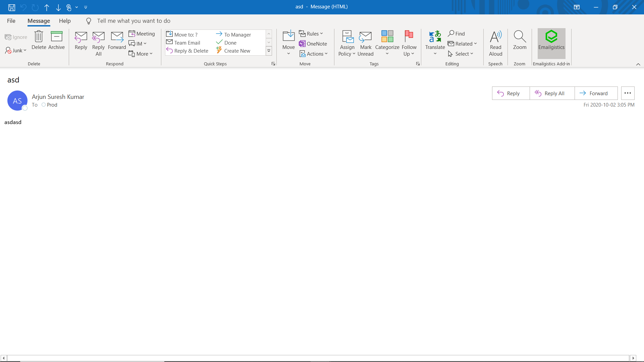644x362 pixels.
Task: Select the Delete icon
Action: point(39,41)
